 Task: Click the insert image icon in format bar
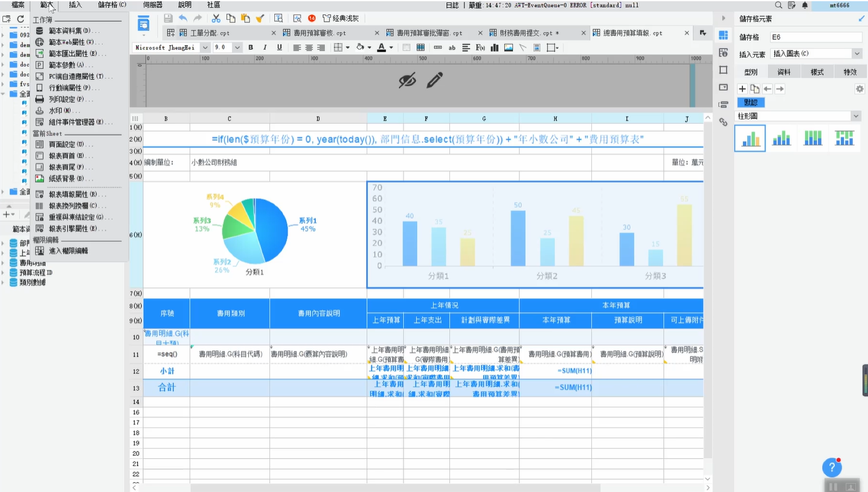pos(509,47)
